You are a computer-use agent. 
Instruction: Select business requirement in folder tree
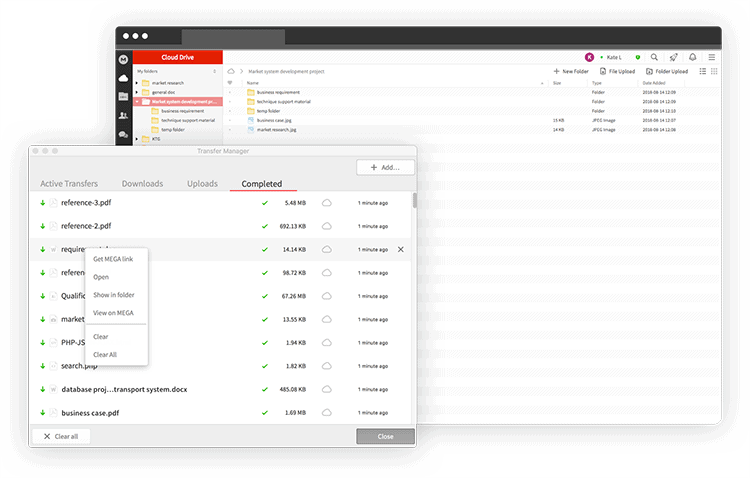point(178,111)
